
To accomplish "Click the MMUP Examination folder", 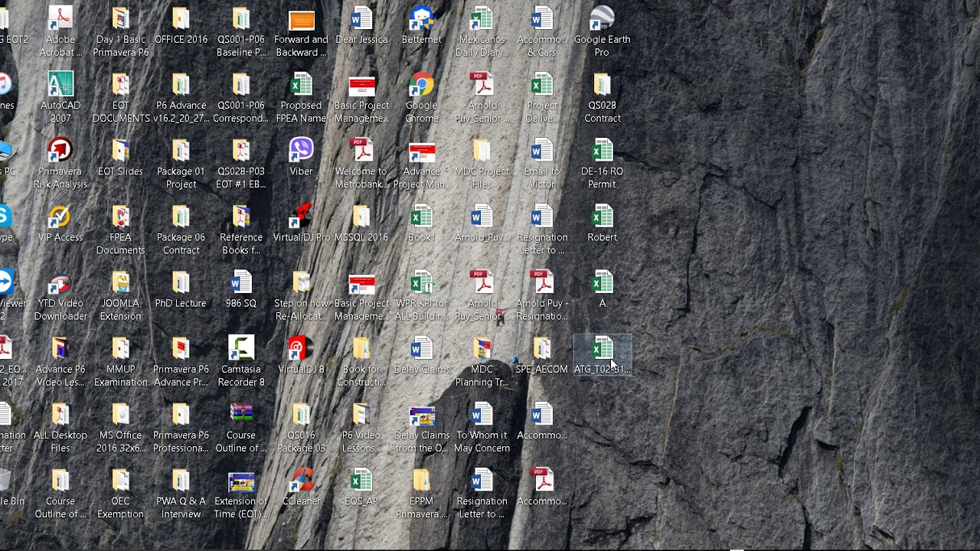I will click(x=120, y=347).
